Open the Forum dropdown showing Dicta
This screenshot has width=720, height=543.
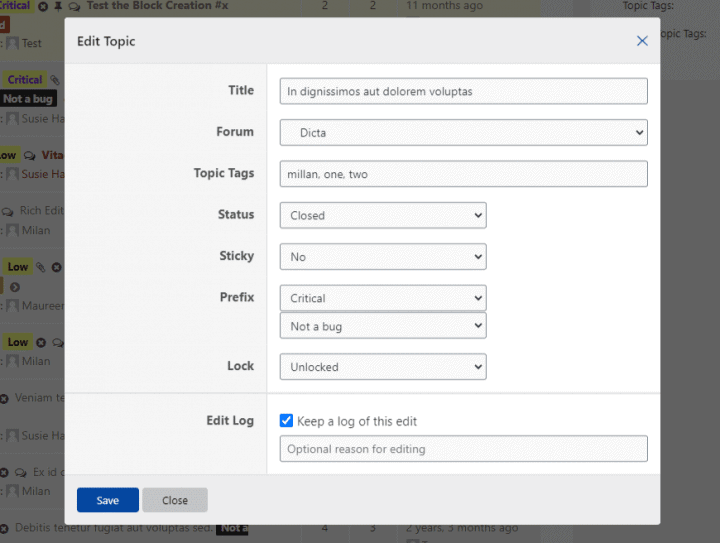click(x=463, y=133)
